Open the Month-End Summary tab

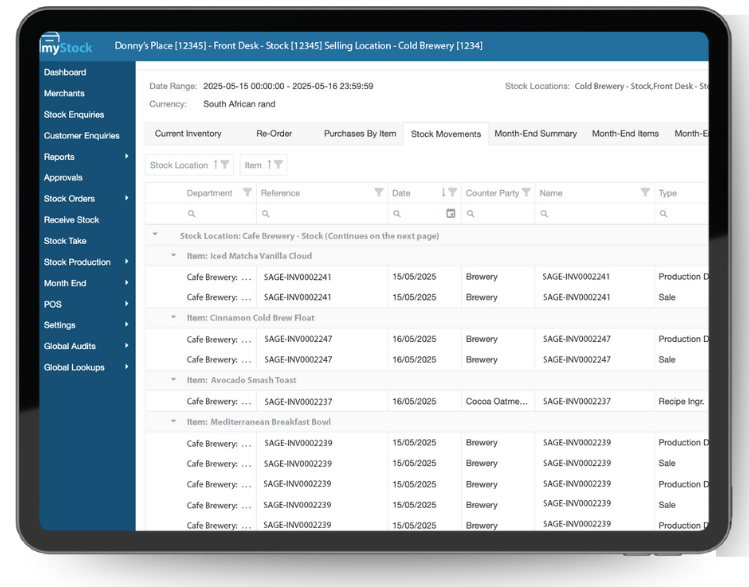tap(535, 134)
